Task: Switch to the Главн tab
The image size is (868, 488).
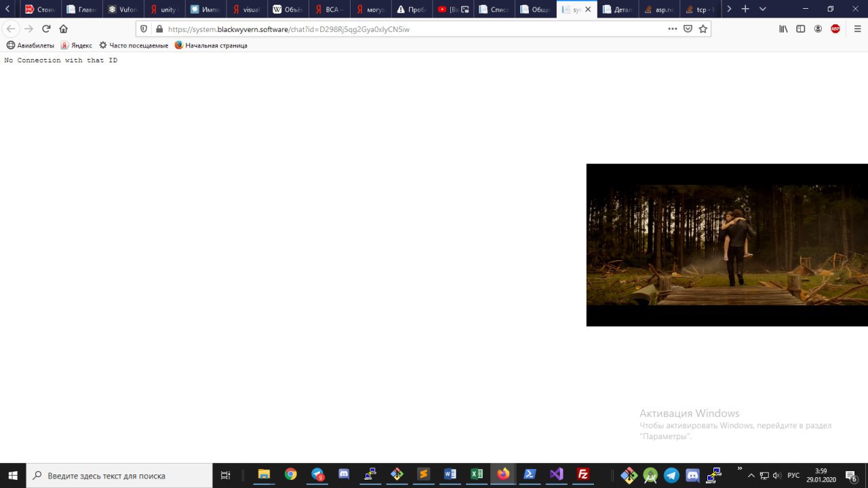Action: coord(81,9)
